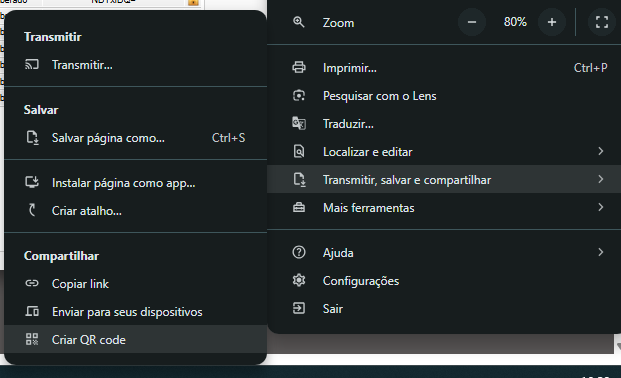Click the QR code icon beside Criar QR code

tap(32, 339)
